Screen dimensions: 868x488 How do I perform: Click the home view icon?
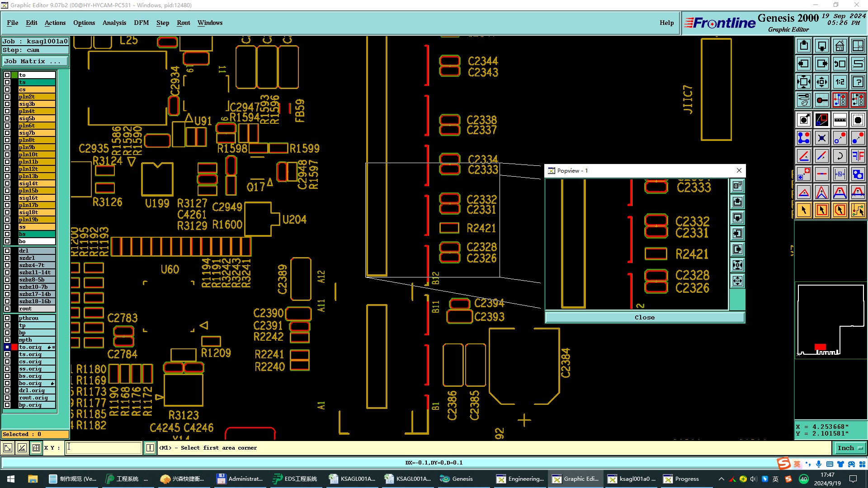tap(840, 46)
